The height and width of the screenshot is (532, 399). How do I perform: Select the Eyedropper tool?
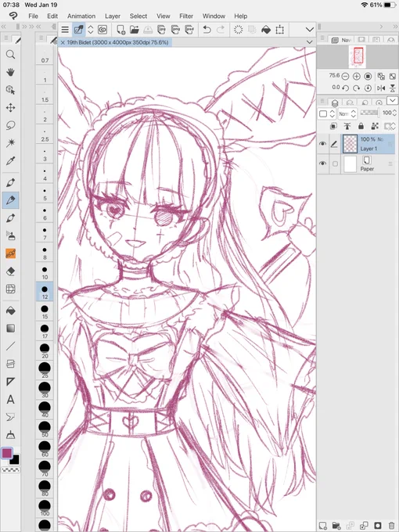(x=10, y=161)
